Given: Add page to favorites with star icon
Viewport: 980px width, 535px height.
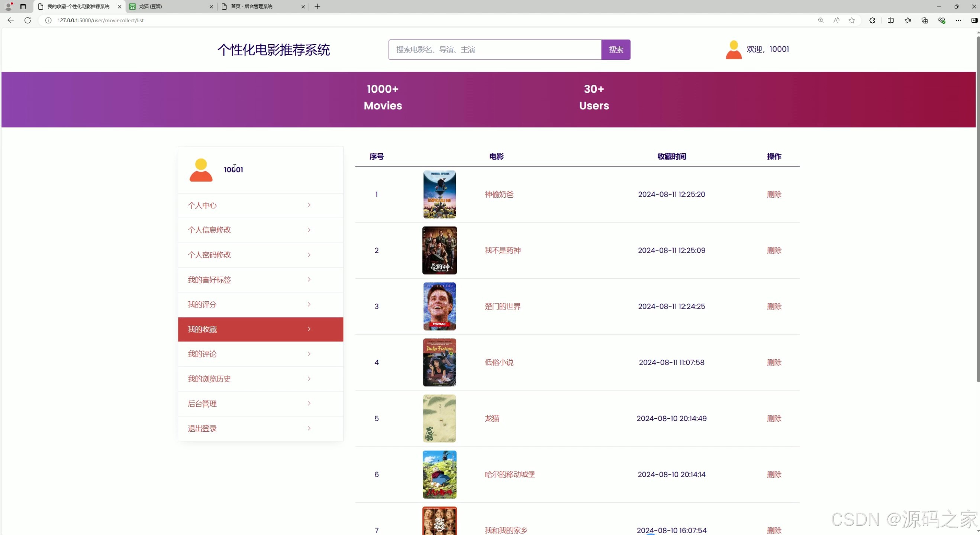Looking at the screenshot, I should click(851, 20).
